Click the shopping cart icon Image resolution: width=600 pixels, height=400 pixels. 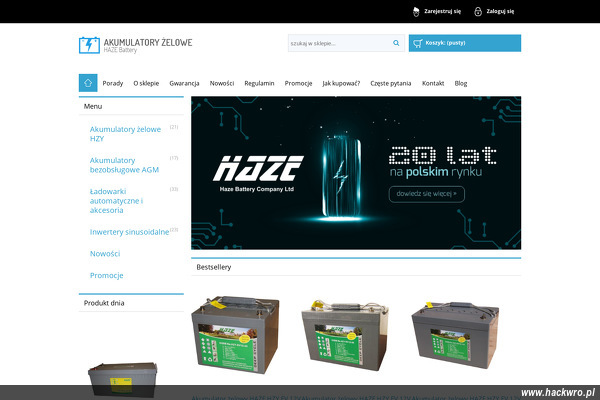coord(417,43)
